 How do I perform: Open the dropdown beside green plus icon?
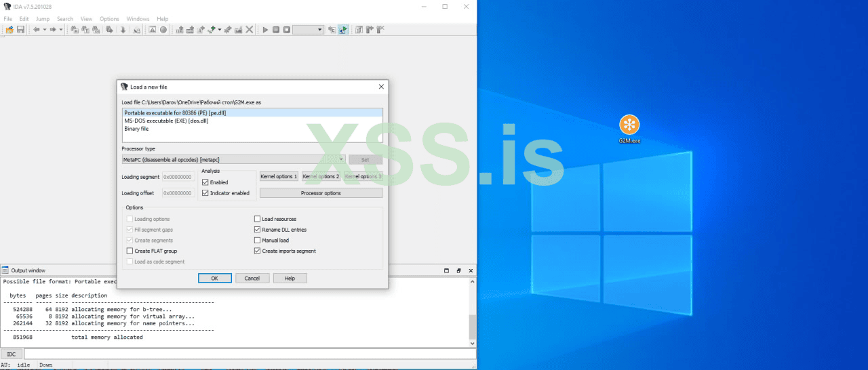(220, 30)
